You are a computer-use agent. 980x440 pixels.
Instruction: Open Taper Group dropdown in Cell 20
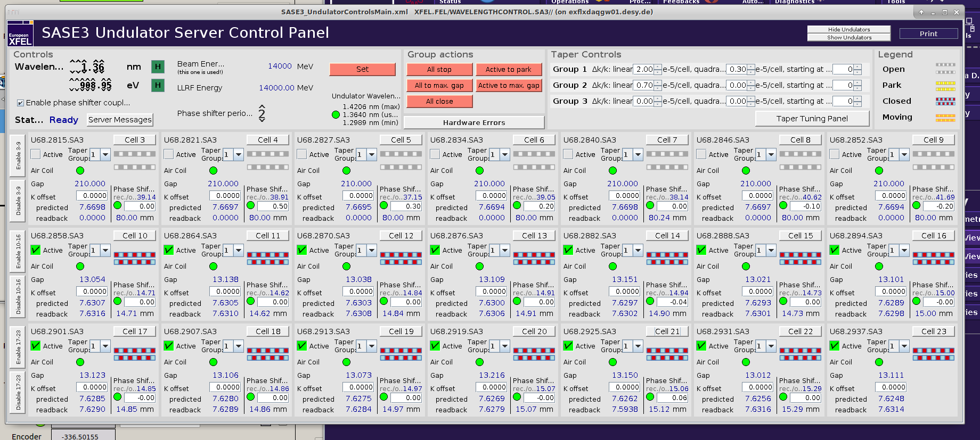pos(505,346)
